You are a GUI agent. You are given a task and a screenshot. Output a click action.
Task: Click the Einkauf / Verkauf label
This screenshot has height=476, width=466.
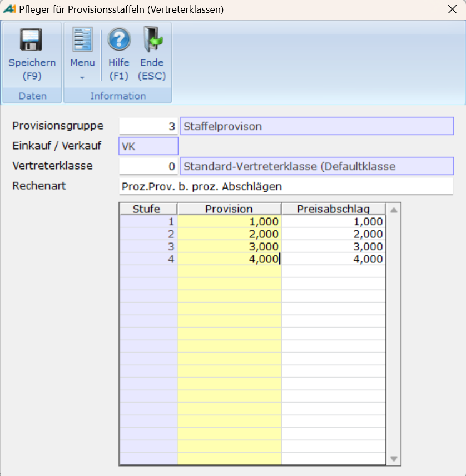tap(57, 146)
